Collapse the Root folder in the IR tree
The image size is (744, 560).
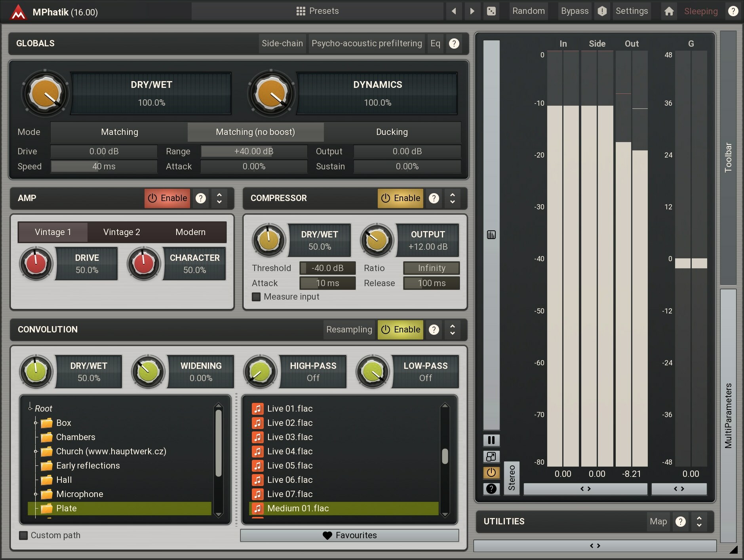pos(30,408)
